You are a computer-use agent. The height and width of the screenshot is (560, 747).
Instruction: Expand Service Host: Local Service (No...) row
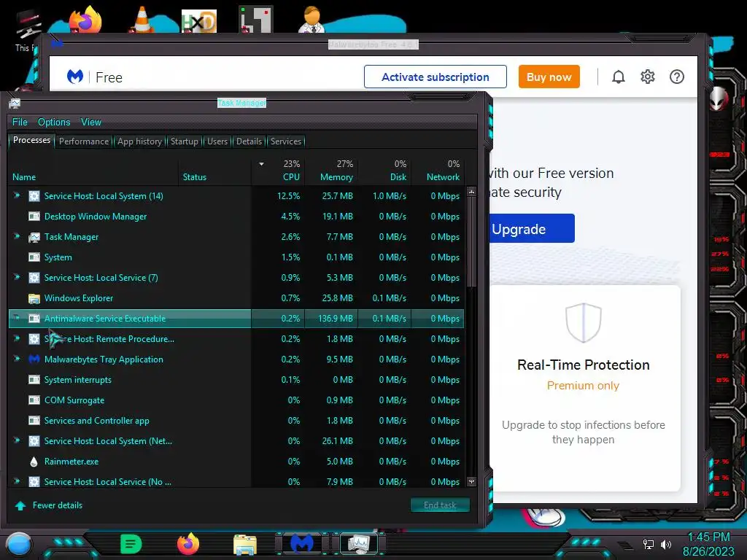click(x=17, y=481)
